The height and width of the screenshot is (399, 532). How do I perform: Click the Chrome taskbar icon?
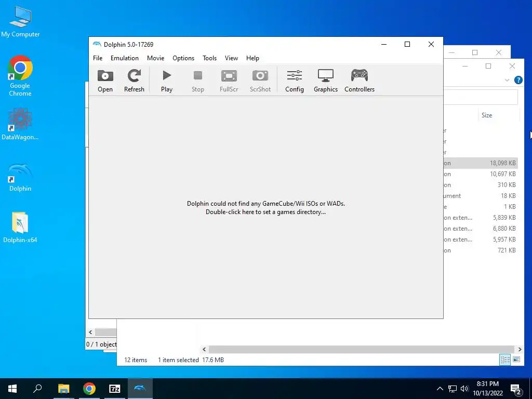tap(89, 389)
